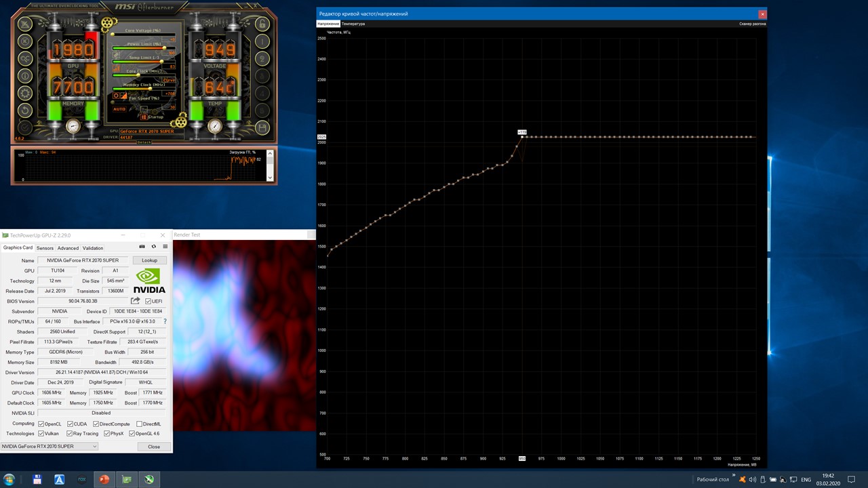Adjust the Memory Clock slider handle
The image size is (868, 488).
(x=149, y=89)
